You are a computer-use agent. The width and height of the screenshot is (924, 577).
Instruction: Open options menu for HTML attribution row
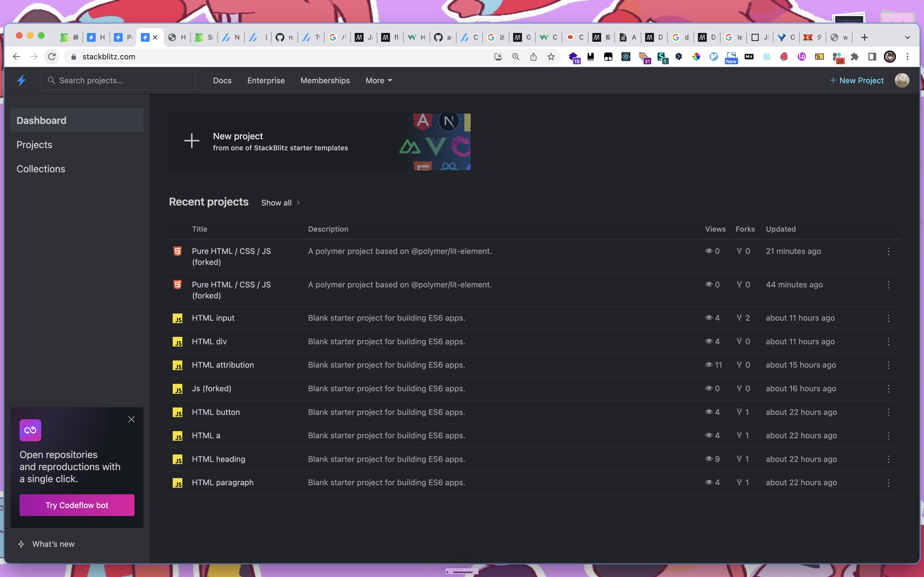[889, 365]
